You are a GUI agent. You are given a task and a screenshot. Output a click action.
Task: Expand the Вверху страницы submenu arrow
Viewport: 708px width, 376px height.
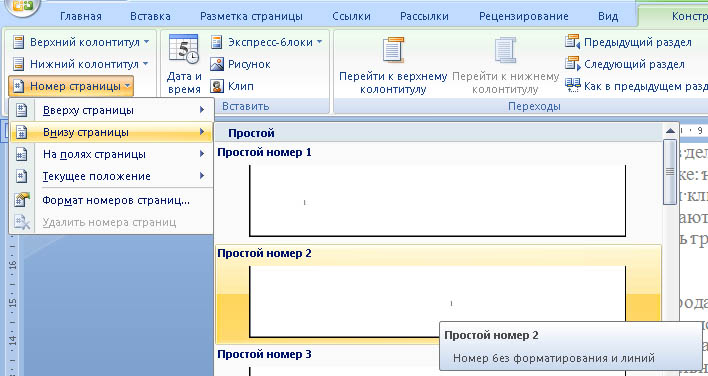(202, 110)
